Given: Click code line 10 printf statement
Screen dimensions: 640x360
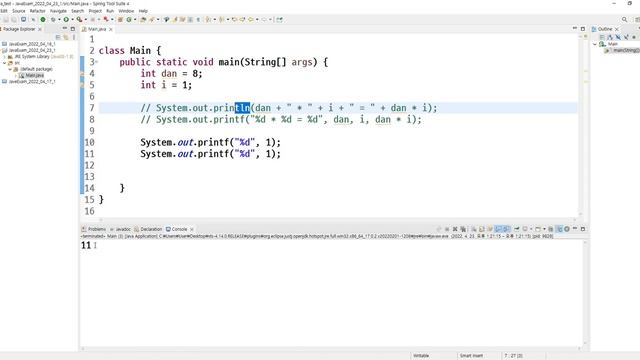Looking at the screenshot, I should (210, 142).
